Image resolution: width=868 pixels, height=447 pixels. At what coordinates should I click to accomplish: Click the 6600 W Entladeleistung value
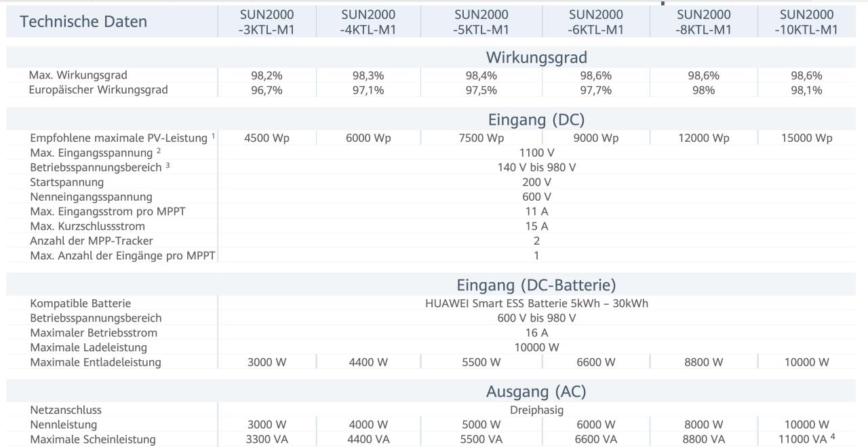[x=595, y=363]
